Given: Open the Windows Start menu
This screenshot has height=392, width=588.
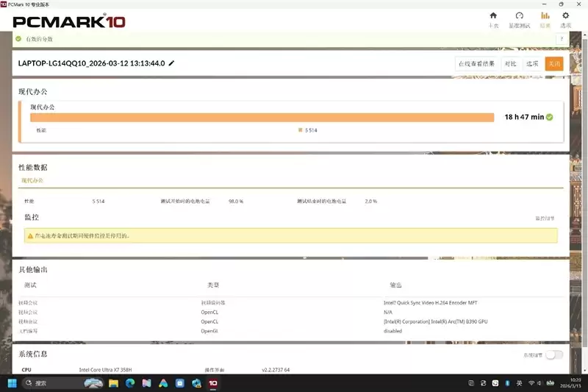Looking at the screenshot, I should pos(12,383).
